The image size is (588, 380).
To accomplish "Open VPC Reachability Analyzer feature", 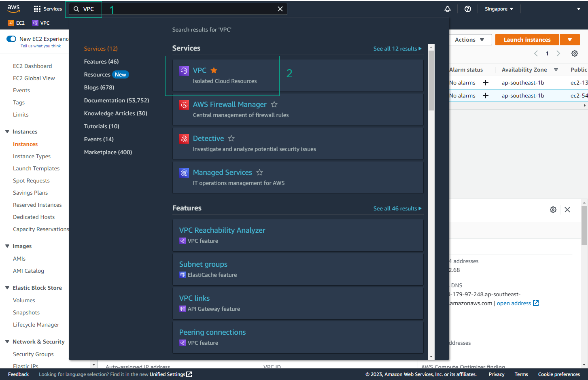I will (x=222, y=230).
